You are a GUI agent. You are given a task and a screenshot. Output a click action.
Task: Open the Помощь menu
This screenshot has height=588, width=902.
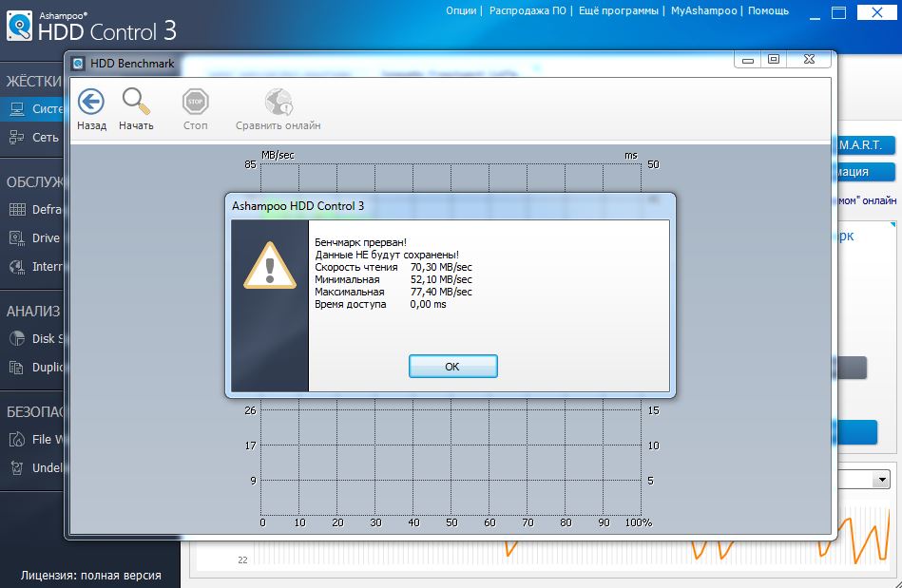pos(768,10)
